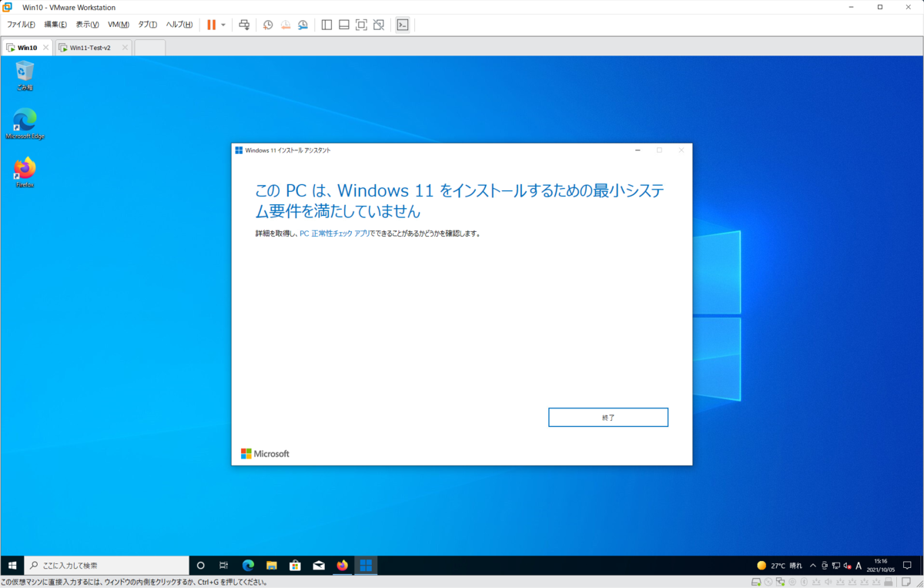924x588 pixels.
Task: Open Task View in the guest taskbar
Action: point(223,565)
